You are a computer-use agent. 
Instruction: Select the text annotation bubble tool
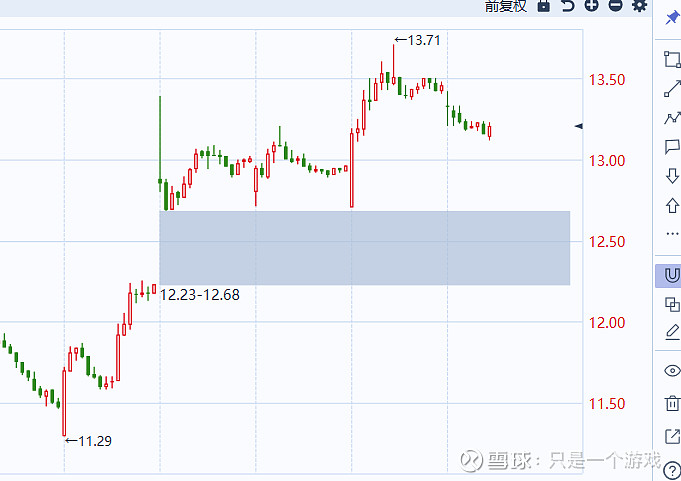672,147
